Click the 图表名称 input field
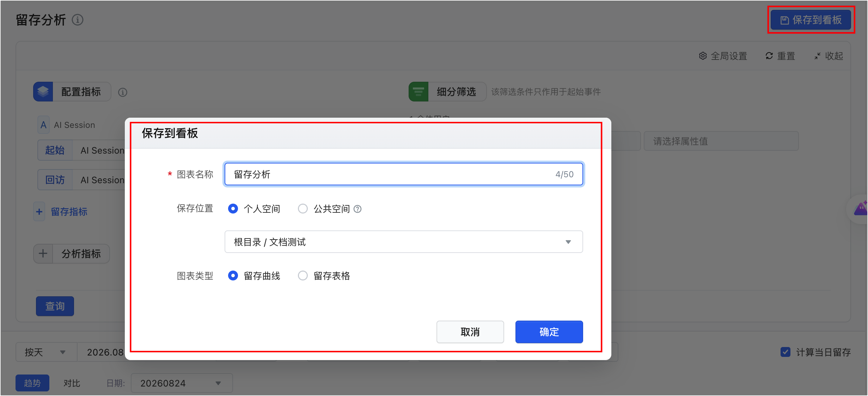This screenshot has height=396, width=868. tap(404, 174)
